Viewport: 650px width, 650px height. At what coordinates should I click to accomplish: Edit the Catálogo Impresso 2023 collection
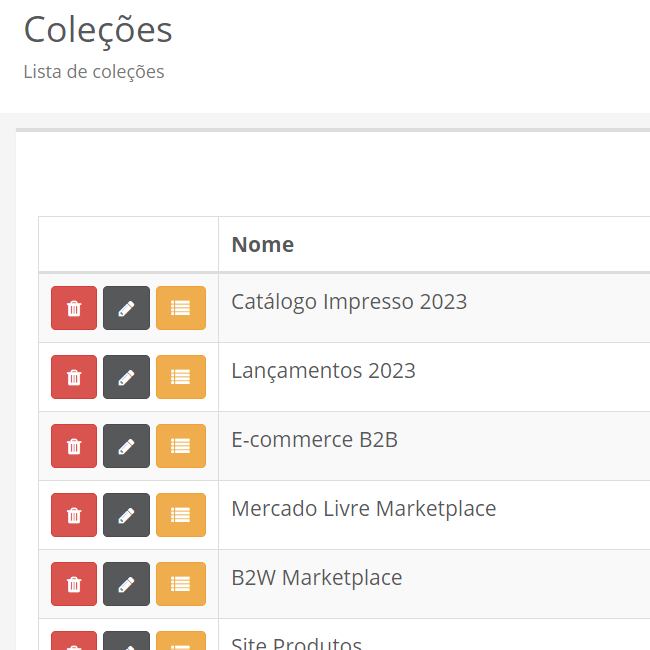126,308
